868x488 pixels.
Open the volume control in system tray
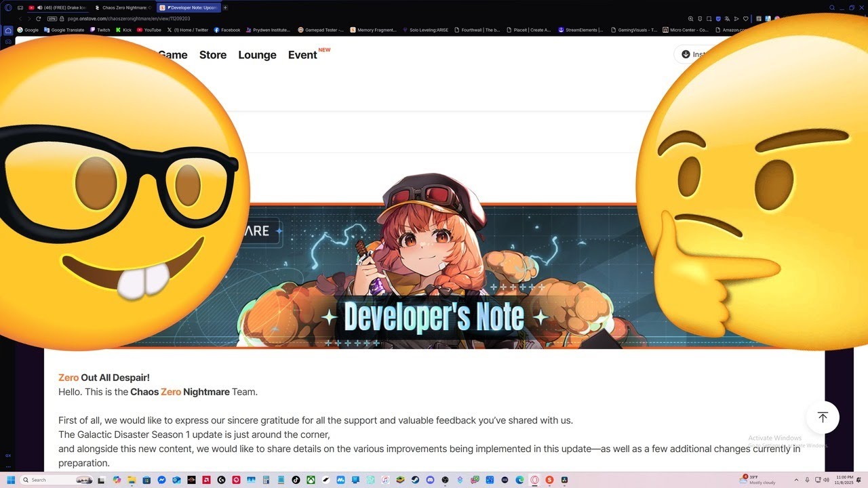point(826,480)
